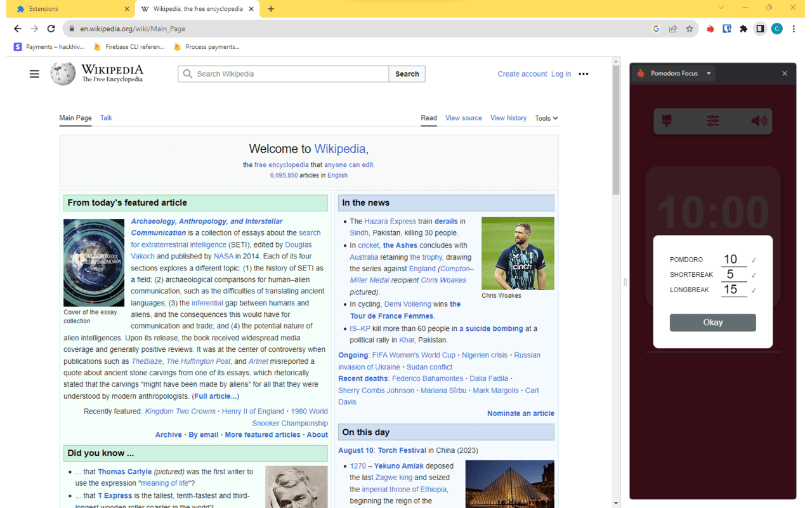The width and height of the screenshot is (812, 508).
Task: Edit the Pomodoro minutes field
Action: coord(733,259)
